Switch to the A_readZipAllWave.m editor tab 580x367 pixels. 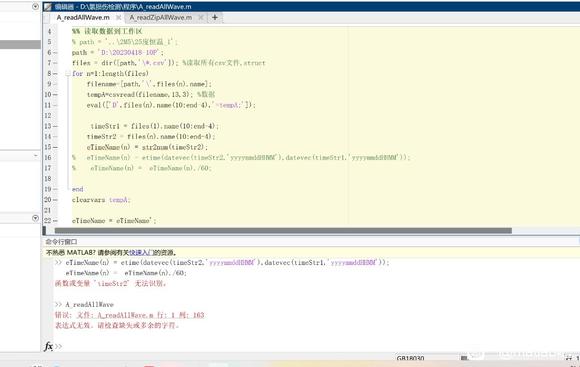click(161, 17)
